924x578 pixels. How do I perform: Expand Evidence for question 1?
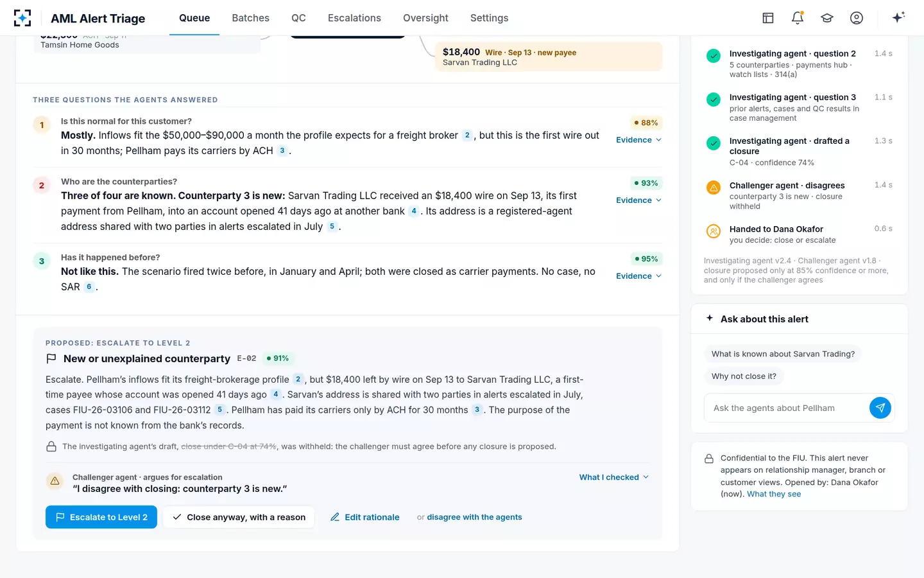pos(638,140)
